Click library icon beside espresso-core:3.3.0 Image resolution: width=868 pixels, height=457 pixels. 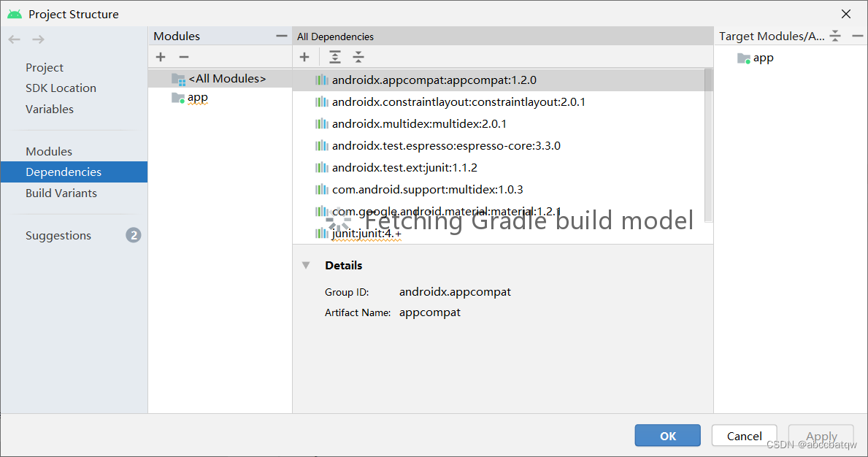tap(322, 145)
